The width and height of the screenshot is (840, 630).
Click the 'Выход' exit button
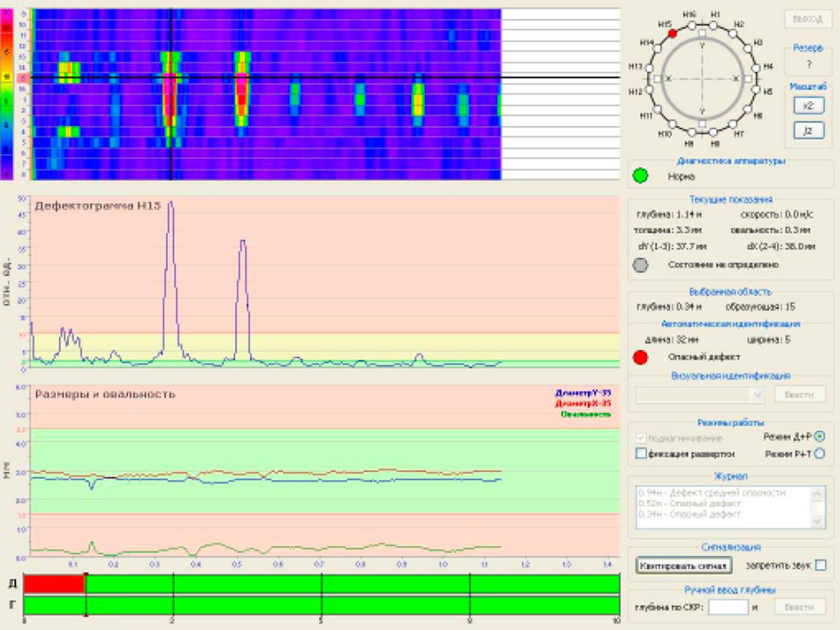808,20
